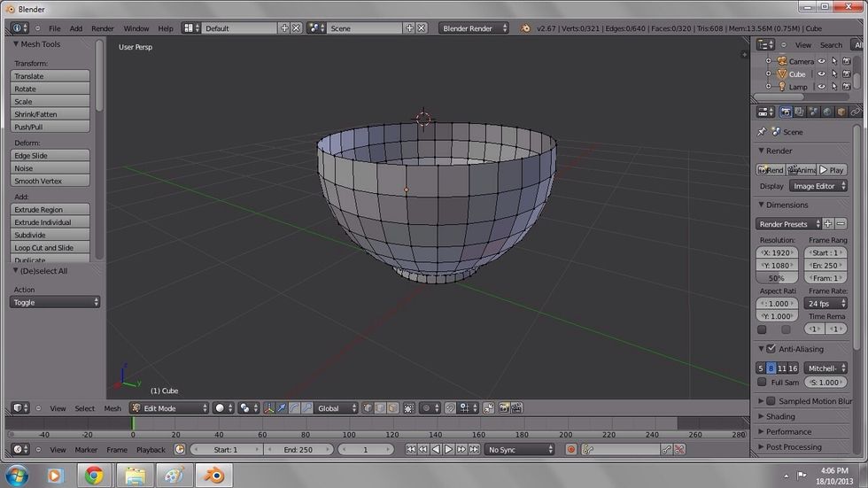Toggle the 3D manipulator widget icon
868x488 pixels.
click(268, 408)
